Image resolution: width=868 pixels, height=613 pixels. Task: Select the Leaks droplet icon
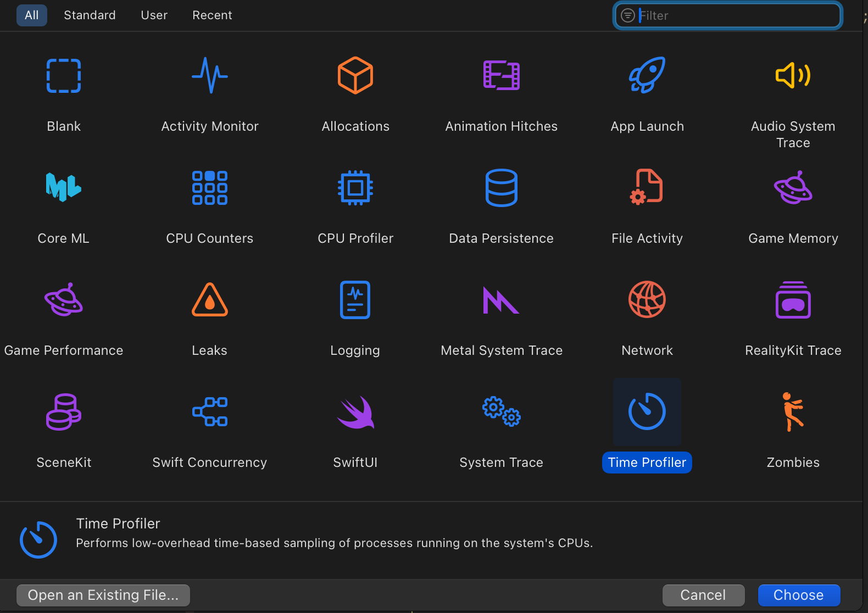(209, 300)
